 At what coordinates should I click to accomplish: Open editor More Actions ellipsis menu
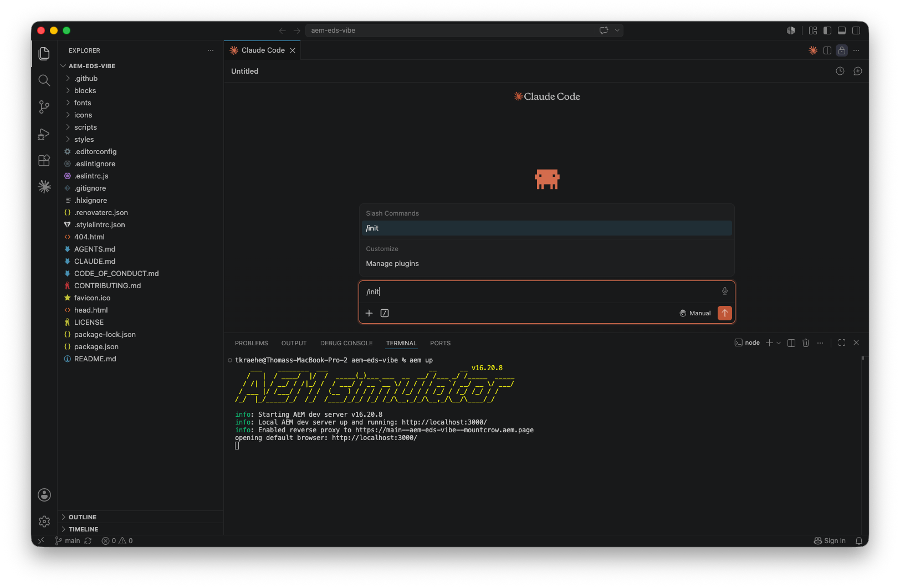point(856,50)
